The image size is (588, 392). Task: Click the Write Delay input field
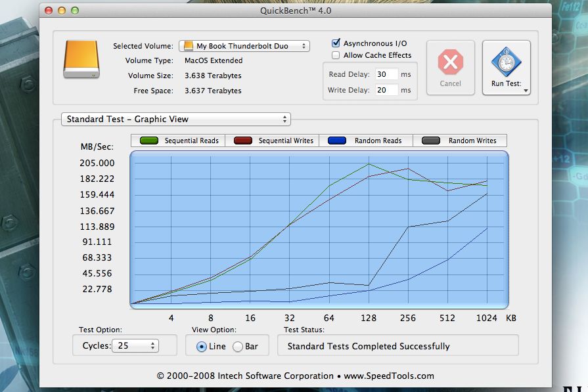(x=386, y=90)
